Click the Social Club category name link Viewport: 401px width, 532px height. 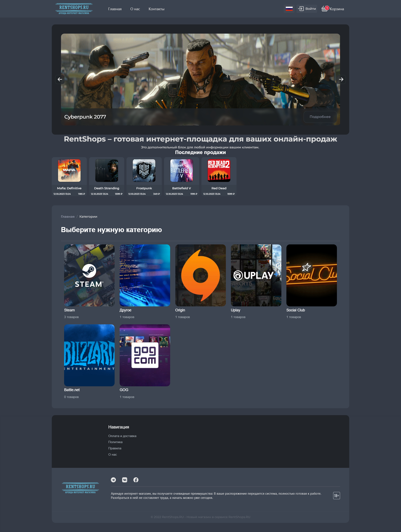(295, 310)
